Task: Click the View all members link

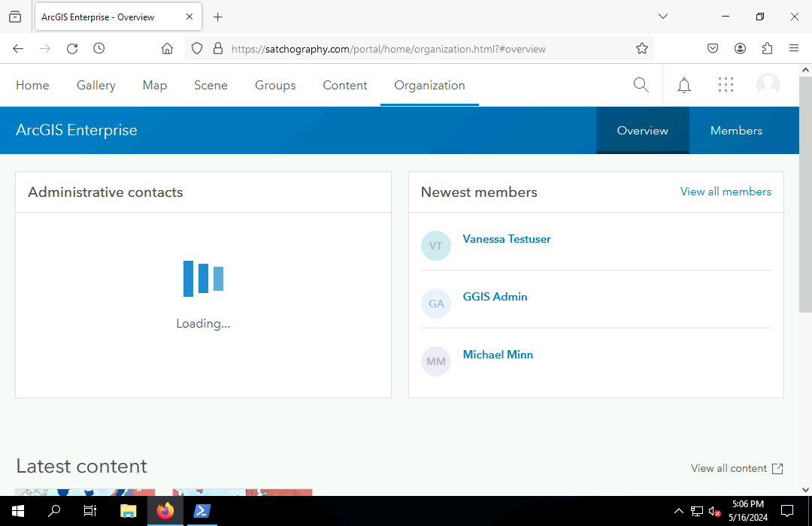Action: (726, 192)
